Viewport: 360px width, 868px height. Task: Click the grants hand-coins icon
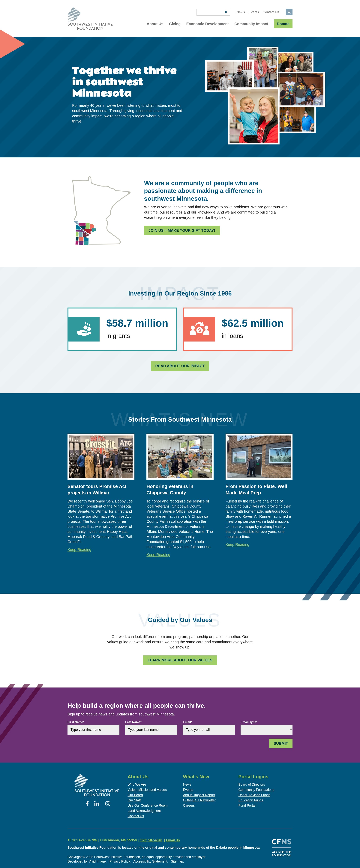pyautogui.click(x=84, y=329)
